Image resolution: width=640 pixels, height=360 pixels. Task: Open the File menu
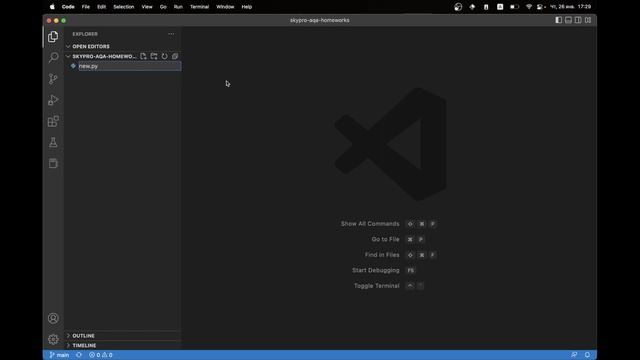(x=86, y=7)
